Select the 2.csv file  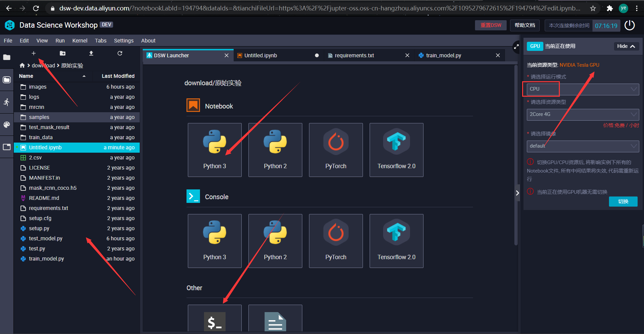pyautogui.click(x=77, y=158)
